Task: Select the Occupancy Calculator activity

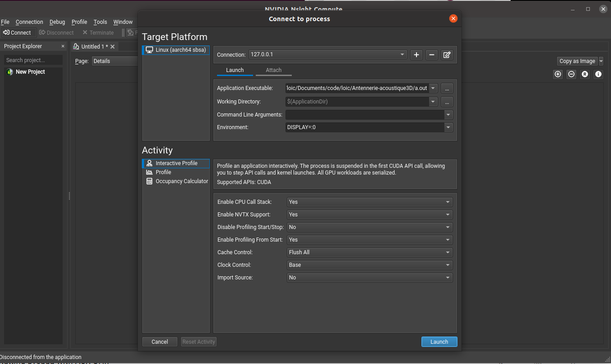Action: 181,181
